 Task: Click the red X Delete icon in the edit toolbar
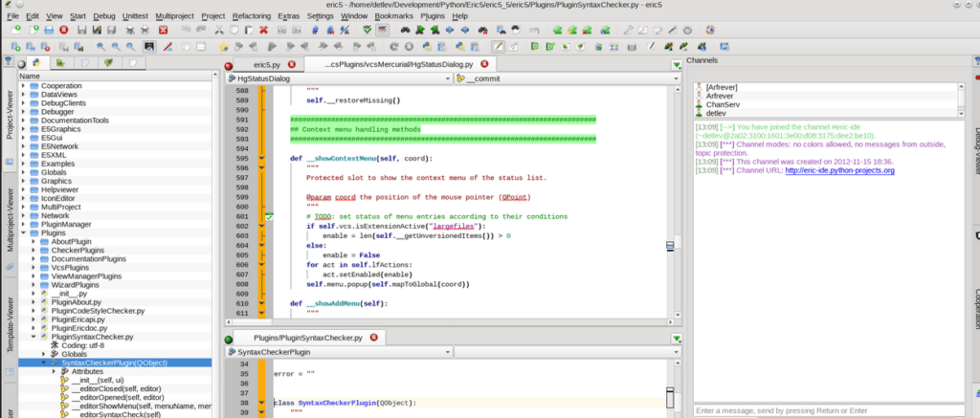(264, 30)
